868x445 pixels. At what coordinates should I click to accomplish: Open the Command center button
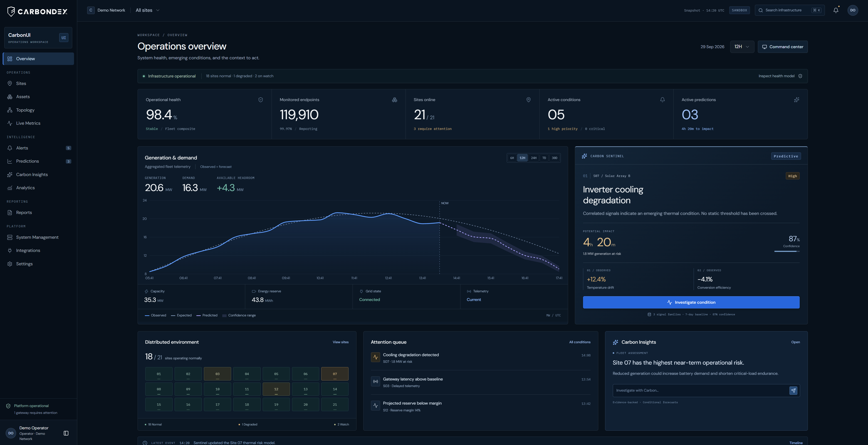click(x=782, y=47)
